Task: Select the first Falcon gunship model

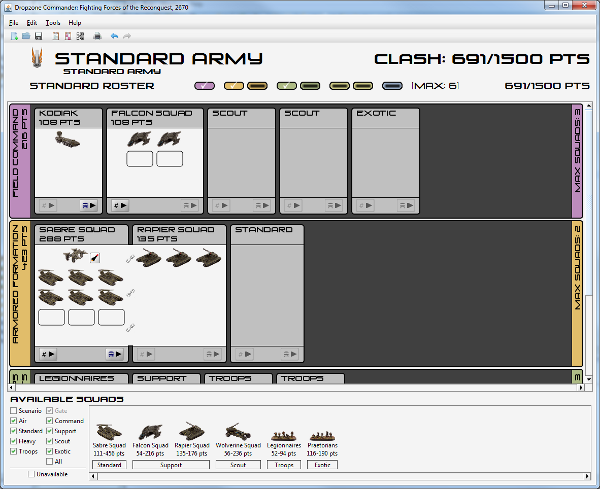Action: click(139, 139)
